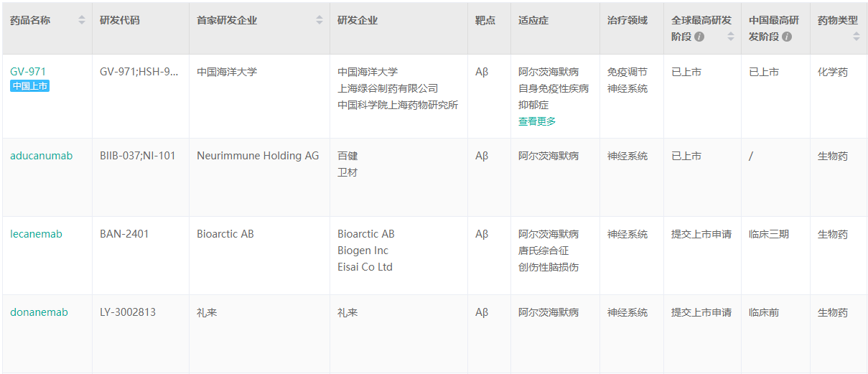Click 提交上市申请 stage in donanemab row
Image resolution: width=868 pixels, height=374 pixels.
[701, 312]
